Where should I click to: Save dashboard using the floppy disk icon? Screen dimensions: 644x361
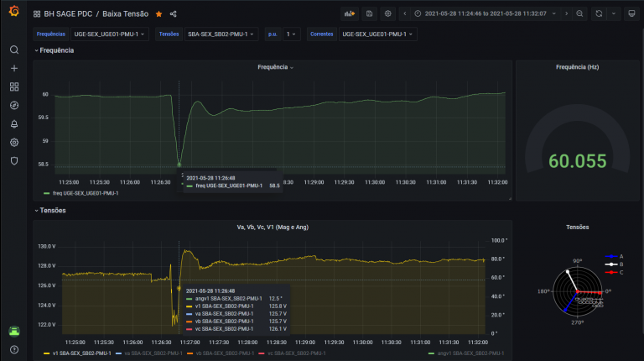[369, 14]
